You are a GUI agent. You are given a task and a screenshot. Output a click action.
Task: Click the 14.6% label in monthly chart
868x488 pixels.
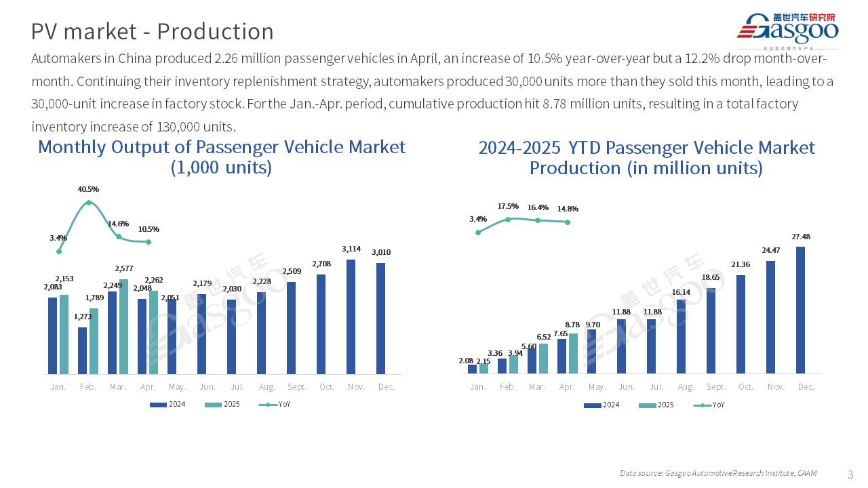118,224
